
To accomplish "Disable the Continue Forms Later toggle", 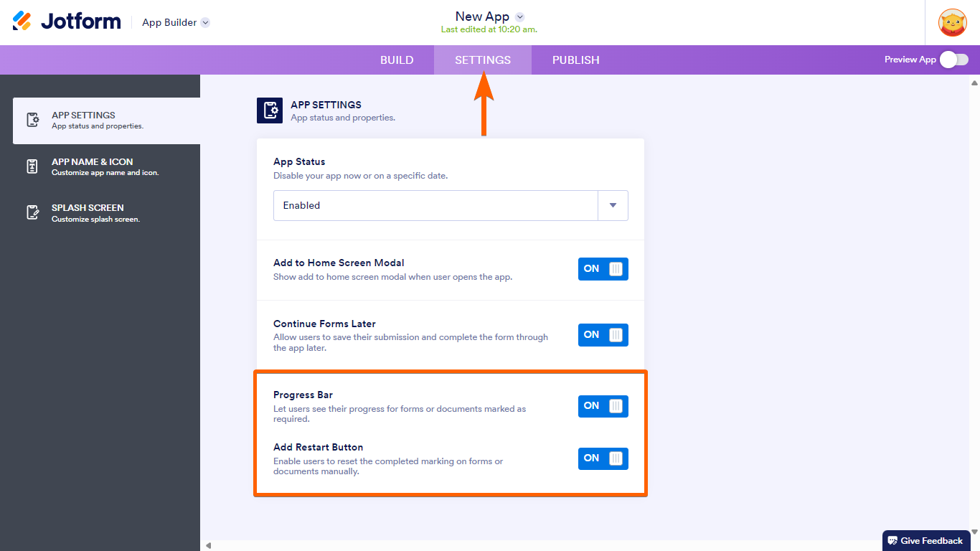I will [603, 335].
